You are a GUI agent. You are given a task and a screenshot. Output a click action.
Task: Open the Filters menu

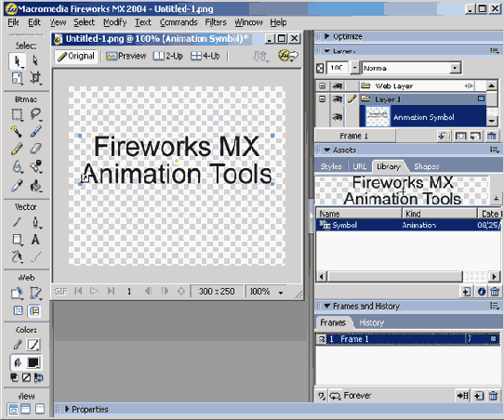(216, 22)
